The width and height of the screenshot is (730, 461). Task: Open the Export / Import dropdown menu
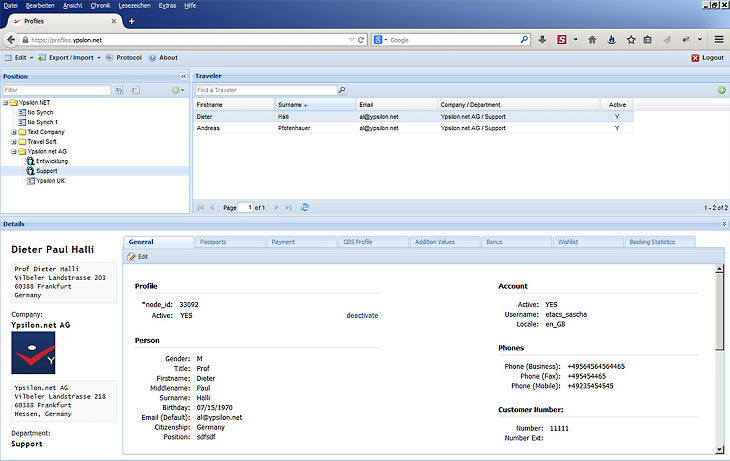[69, 58]
